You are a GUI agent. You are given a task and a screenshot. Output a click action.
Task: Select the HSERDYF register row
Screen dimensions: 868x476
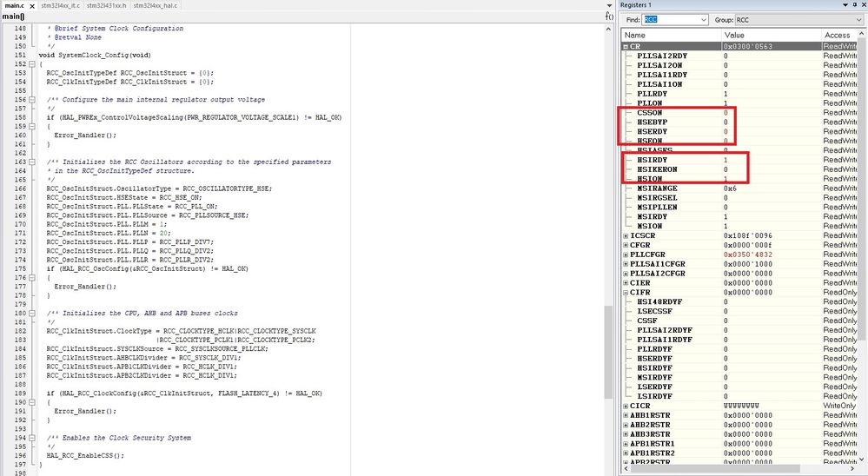pyautogui.click(x=739, y=359)
